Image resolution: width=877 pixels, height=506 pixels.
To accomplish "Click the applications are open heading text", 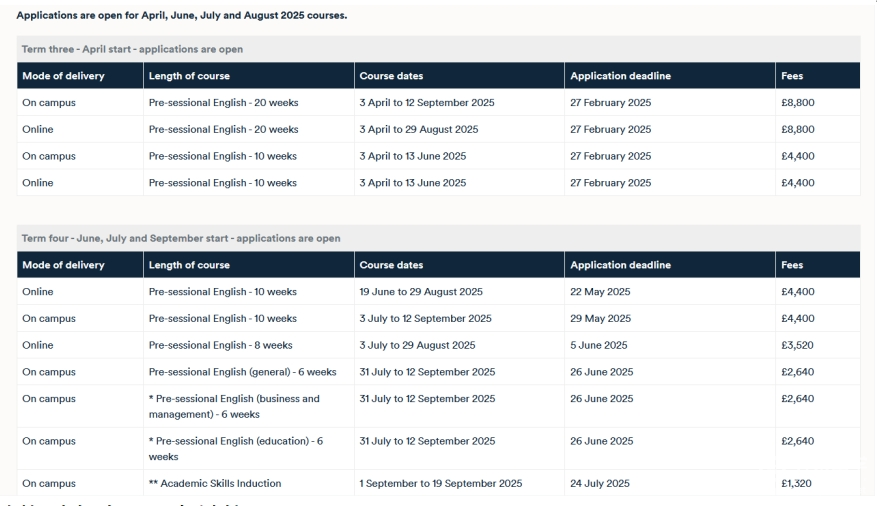I will point(182,16).
